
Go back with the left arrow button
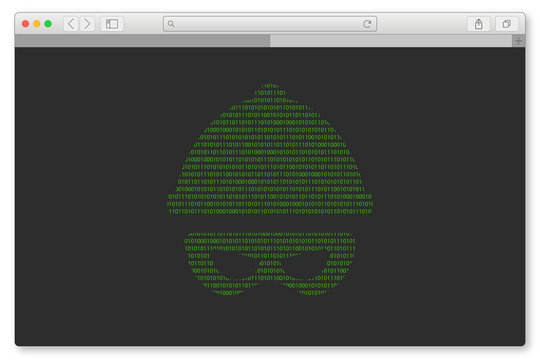pyautogui.click(x=71, y=24)
